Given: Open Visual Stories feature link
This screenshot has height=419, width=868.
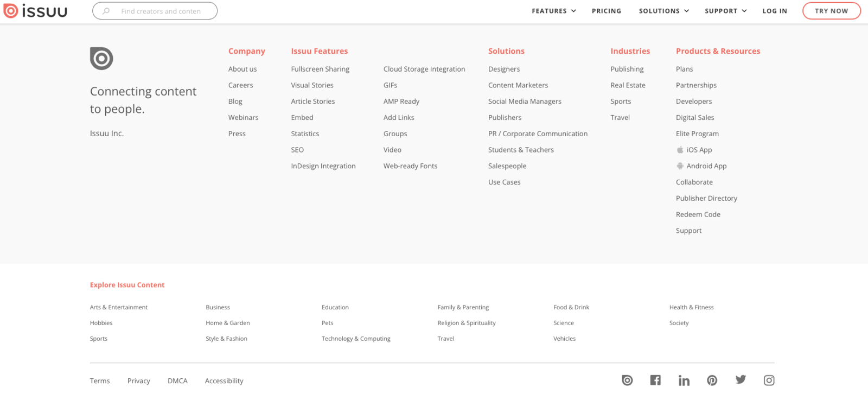Looking at the screenshot, I should click(312, 85).
